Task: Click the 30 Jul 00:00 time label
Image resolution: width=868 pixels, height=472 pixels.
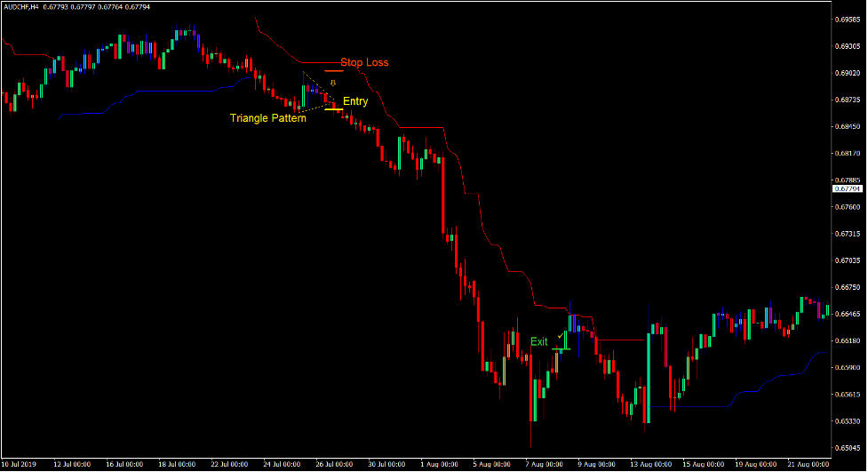Action: 387,464
